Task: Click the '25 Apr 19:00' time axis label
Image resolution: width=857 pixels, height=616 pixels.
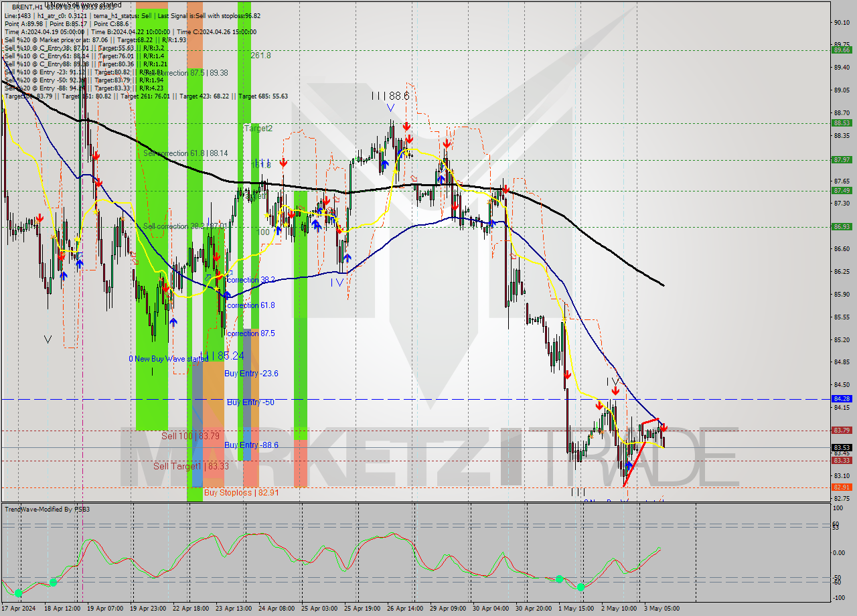Action: pyautogui.click(x=363, y=609)
